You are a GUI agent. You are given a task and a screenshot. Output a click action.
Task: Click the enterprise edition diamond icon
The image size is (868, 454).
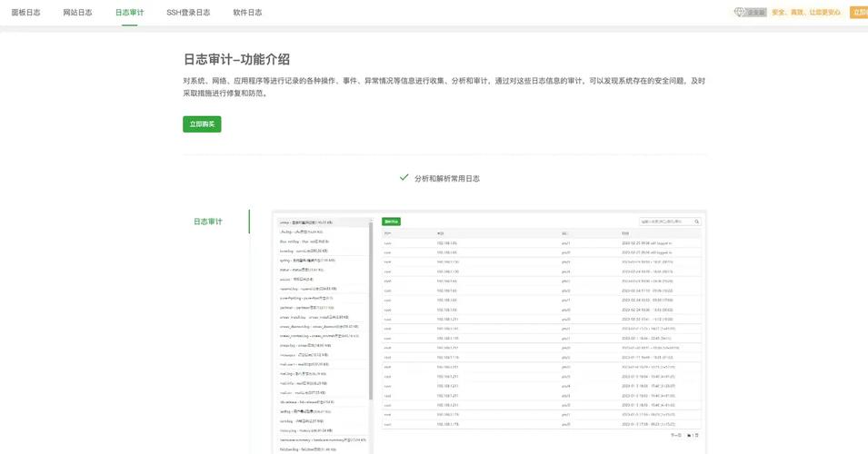pyautogui.click(x=739, y=12)
